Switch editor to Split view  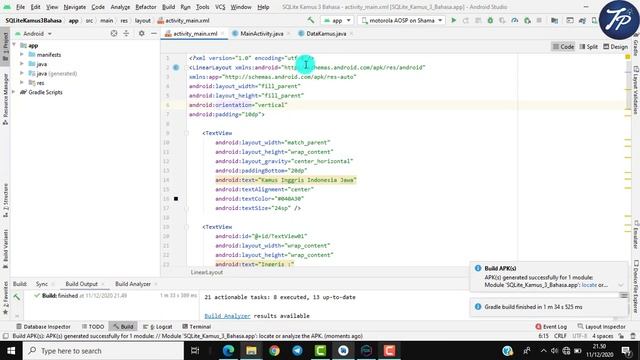click(x=589, y=47)
